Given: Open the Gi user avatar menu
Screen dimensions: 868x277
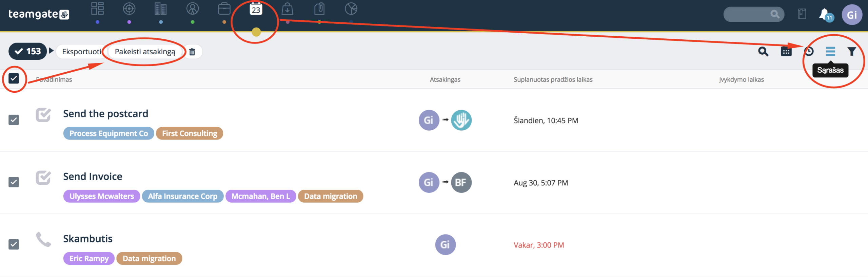Looking at the screenshot, I should point(852,15).
